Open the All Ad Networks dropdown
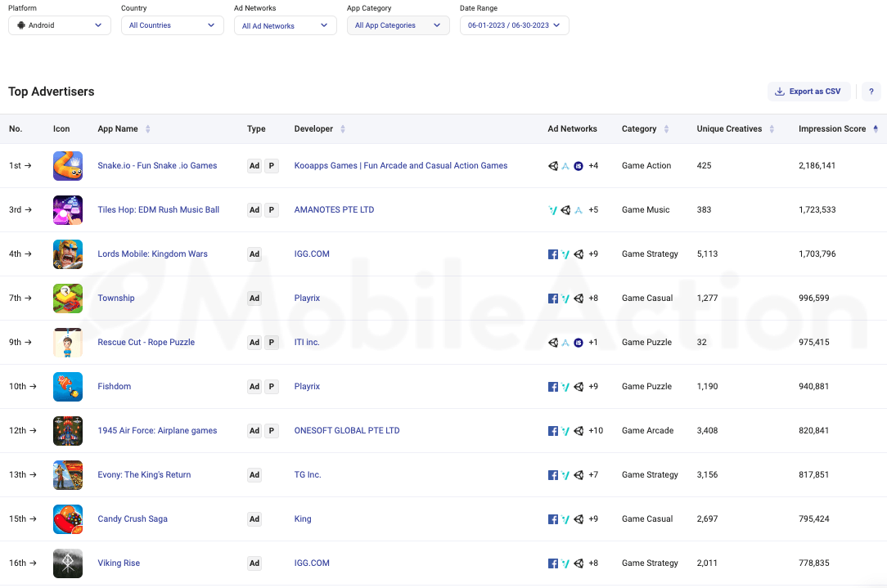The height and width of the screenshot is (588, 887). 285,25
